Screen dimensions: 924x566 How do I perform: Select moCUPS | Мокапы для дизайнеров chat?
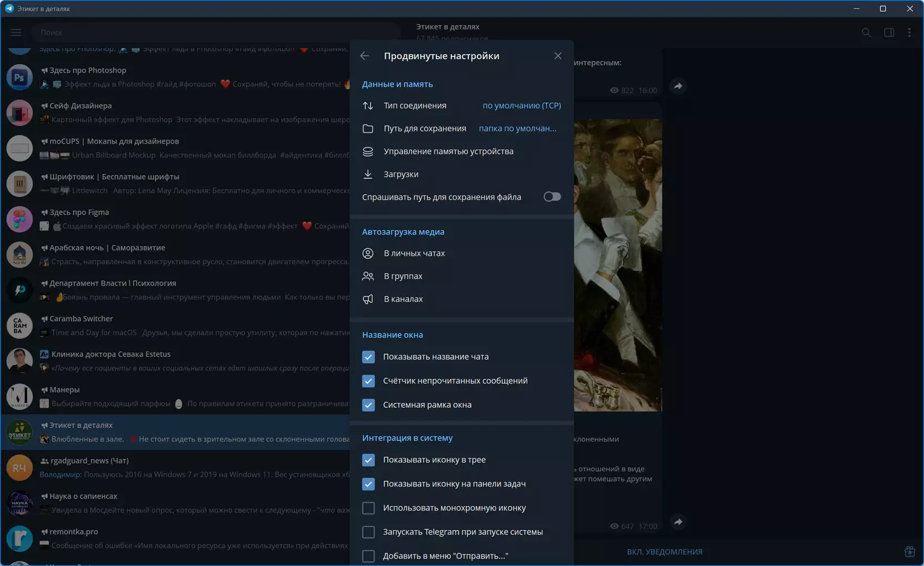[x=175, y=148]
